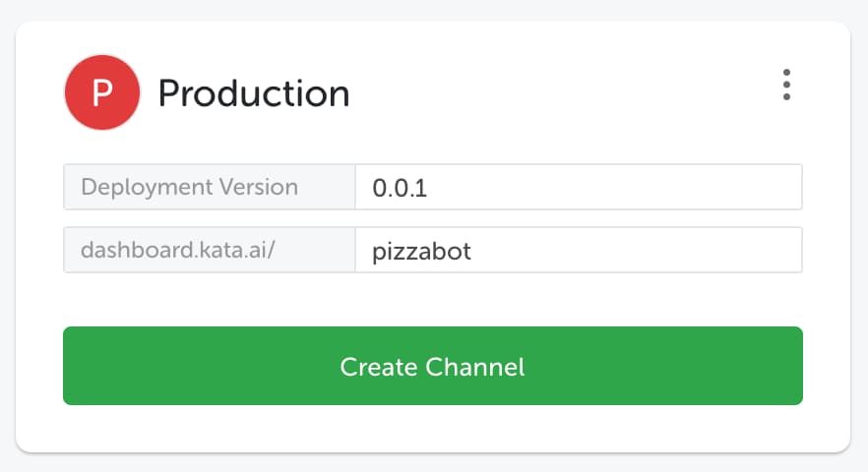Click the letter P in the circle
The height and width of the screenshot is (472, 868).
click(x=102, y=92)
